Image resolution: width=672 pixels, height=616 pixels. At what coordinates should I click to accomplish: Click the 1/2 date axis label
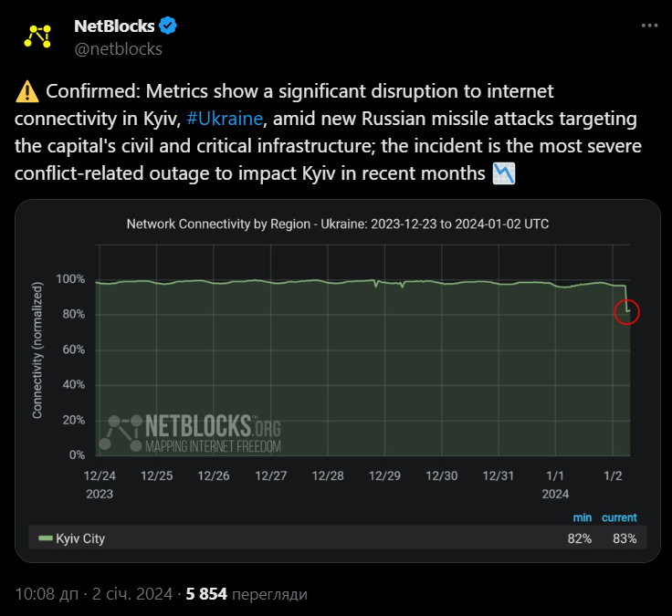click(x=613, y=476)
